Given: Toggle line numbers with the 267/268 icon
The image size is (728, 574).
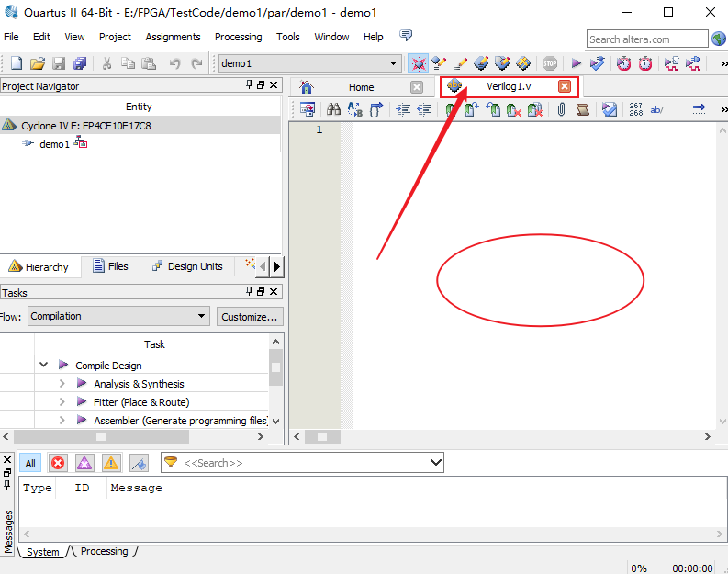Looking at the screenshot, I should pos(635,109).
